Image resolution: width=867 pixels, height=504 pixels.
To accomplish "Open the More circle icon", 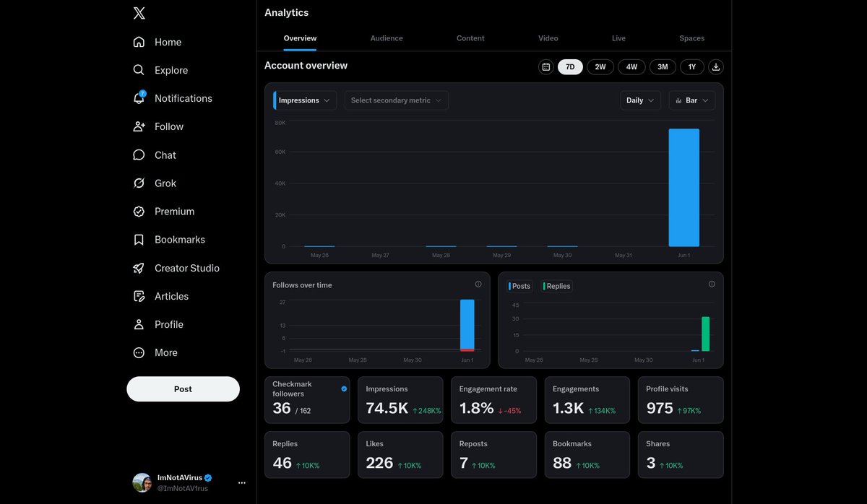I will click(139, 352).
